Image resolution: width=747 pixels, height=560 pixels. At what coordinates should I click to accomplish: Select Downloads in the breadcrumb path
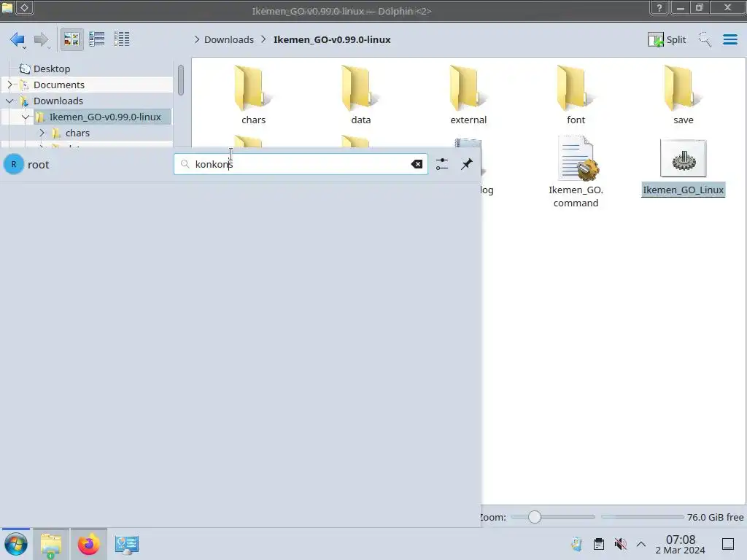point(228,39)
